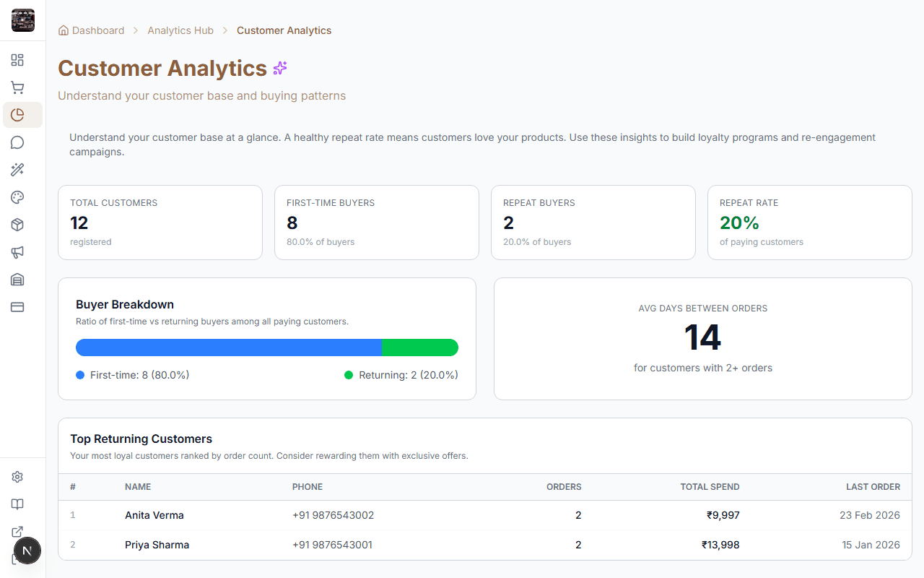Open the palette appearance icon

tap(17, 197)
